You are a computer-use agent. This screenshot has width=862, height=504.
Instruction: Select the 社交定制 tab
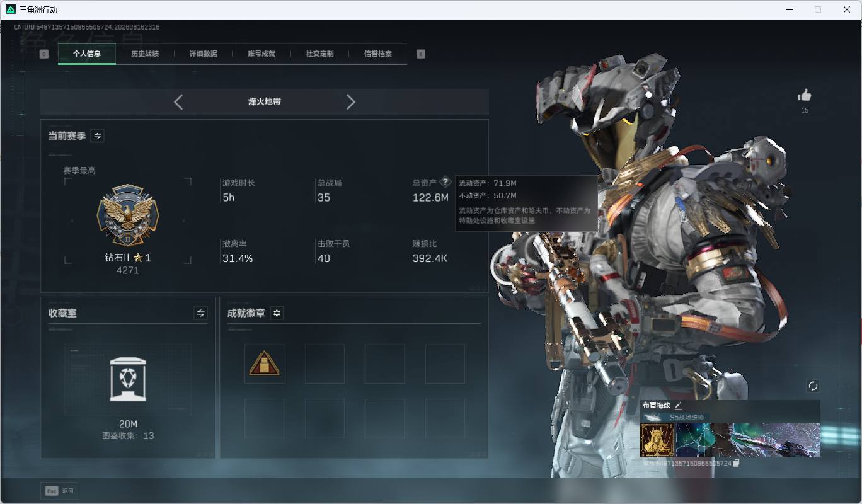pos(319,54)
